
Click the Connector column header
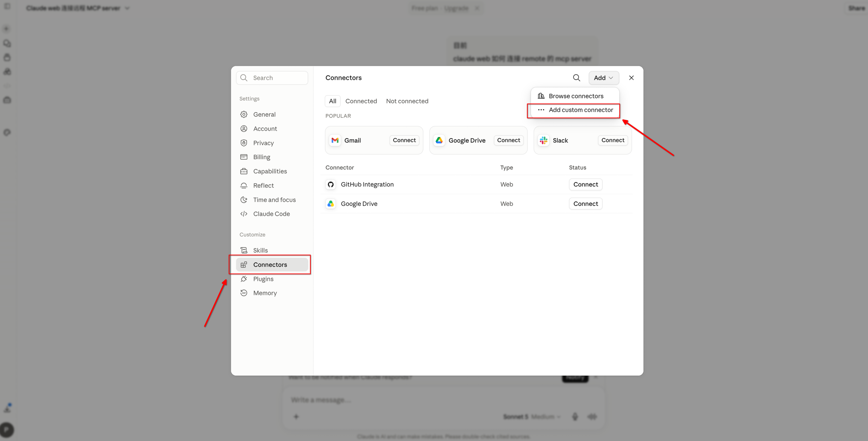pyautogui.click(x=340, y=168)
